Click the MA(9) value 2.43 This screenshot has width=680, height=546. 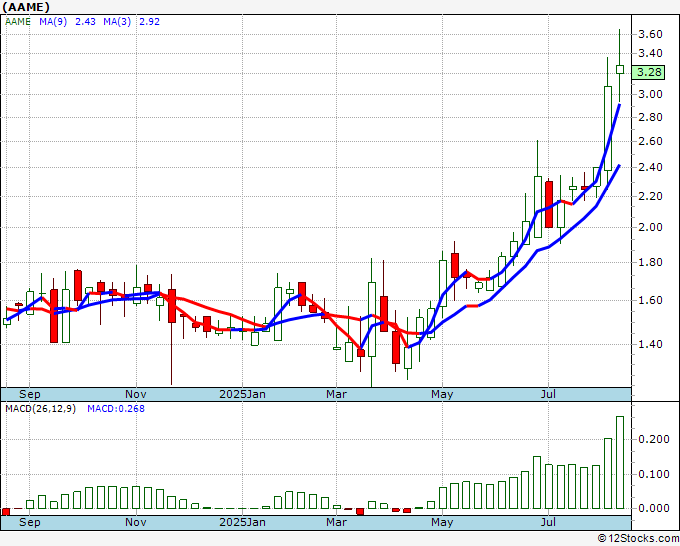(x=85, y=22)
